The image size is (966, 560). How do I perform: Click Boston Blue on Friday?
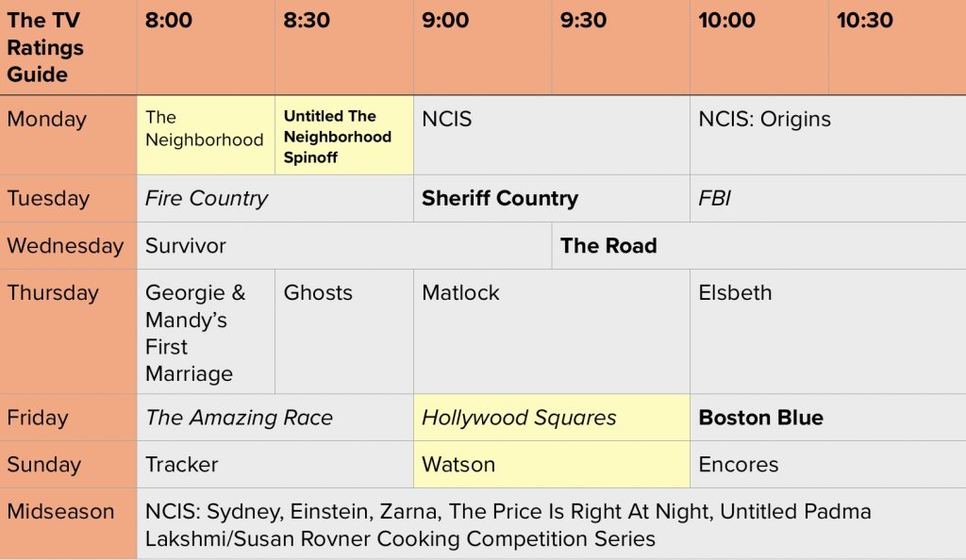[760, 418]
